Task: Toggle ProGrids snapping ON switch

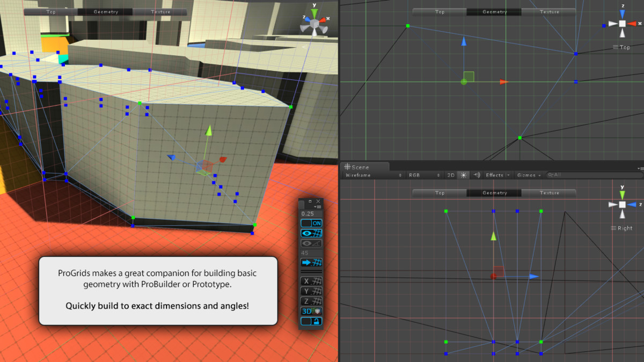Action: (x=311, y=223)
